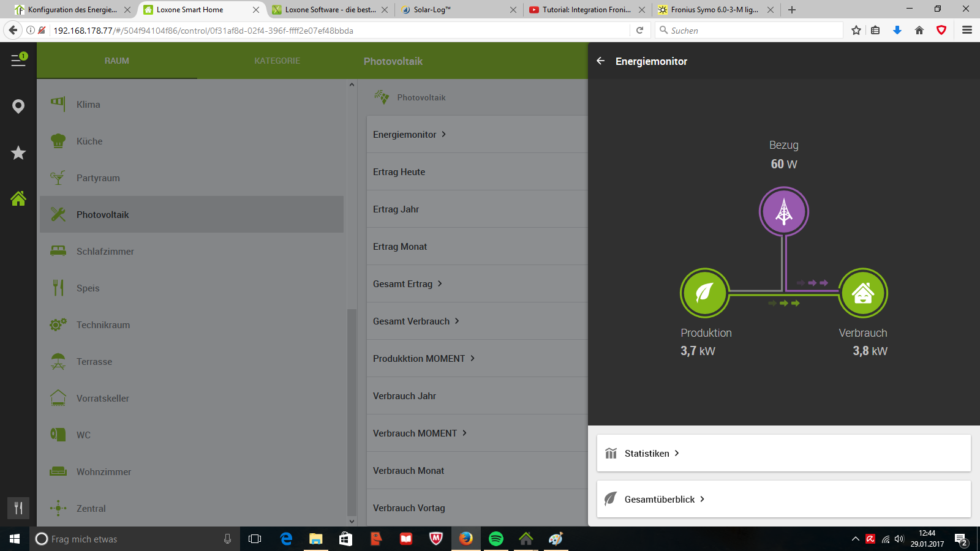This screenshot has height=551, width=980.
Task: Open the Windows Start menu
Action: [15, 539]
